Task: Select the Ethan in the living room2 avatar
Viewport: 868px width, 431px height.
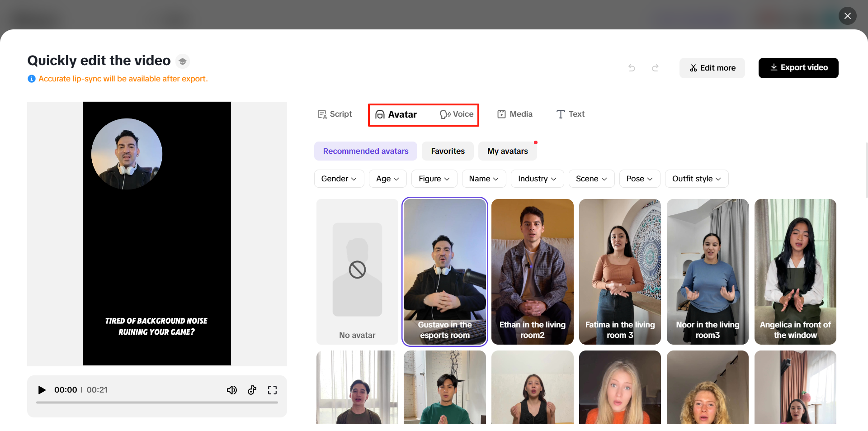Action: [532, 271]
